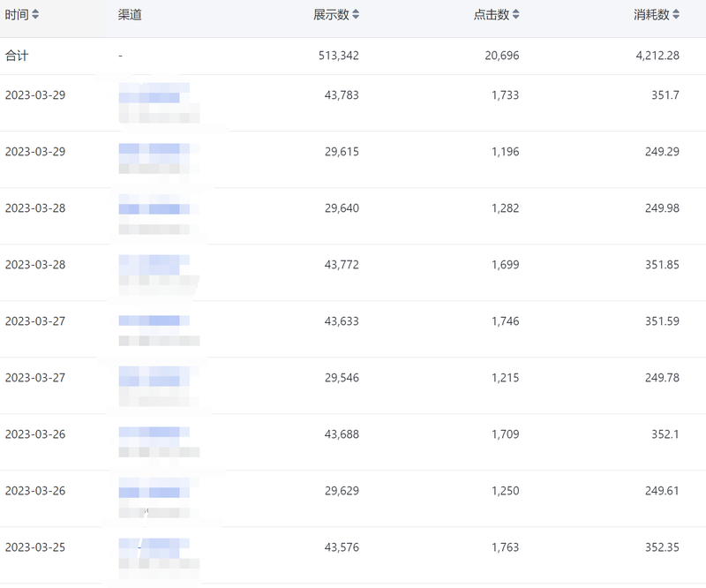Screen dimensions: 706x588
Task: Select cost value 249.98
Action: [662, 208]
